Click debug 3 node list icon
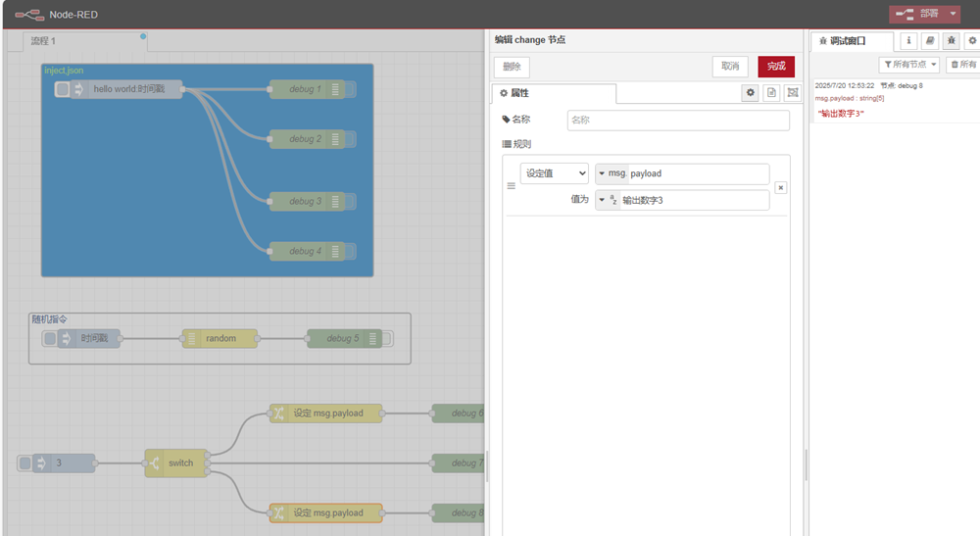This screenshot has width=980, height=536. (335, 202)
